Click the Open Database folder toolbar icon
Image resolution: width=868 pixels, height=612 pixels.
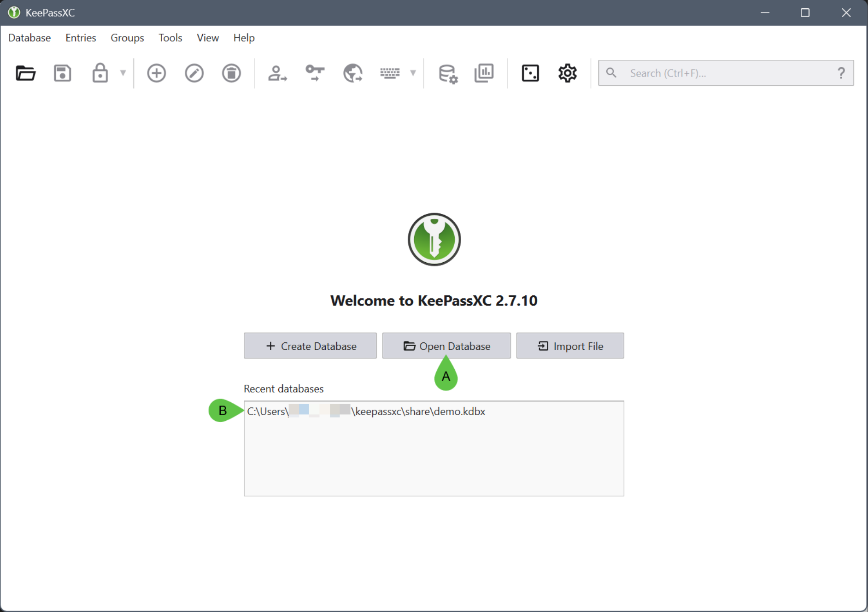(x=25, y=73)
